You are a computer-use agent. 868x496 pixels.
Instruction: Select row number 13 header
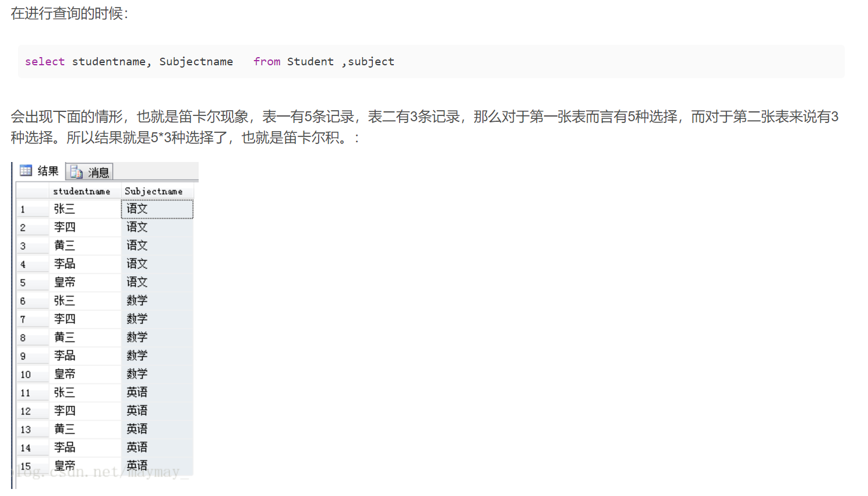pos(32,429)
